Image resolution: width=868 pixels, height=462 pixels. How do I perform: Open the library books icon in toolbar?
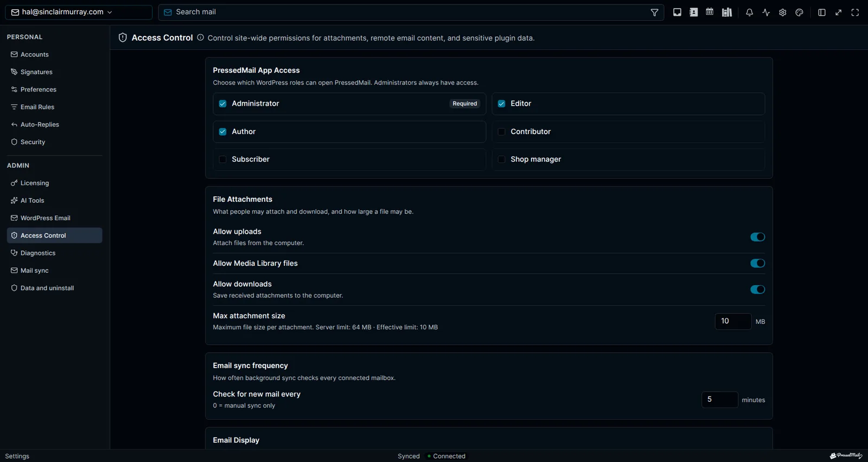click(x=727, y=12)
